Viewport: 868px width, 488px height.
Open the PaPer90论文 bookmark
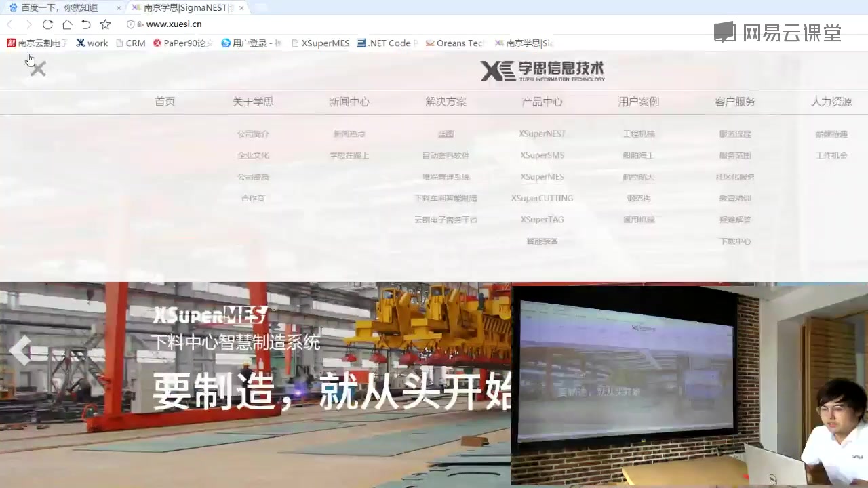(x=183, y=43)
